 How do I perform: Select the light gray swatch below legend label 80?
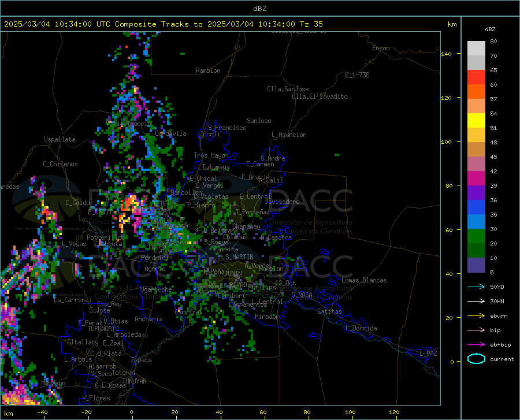(476, 49)
